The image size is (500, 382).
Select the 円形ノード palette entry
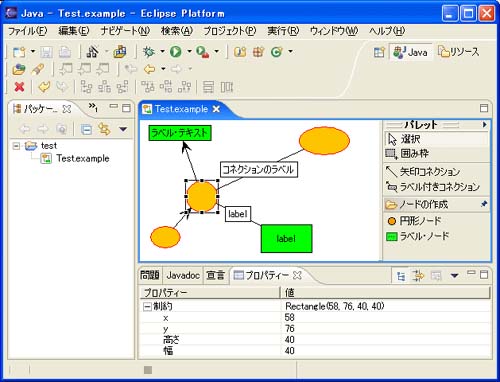click(437, 221)
